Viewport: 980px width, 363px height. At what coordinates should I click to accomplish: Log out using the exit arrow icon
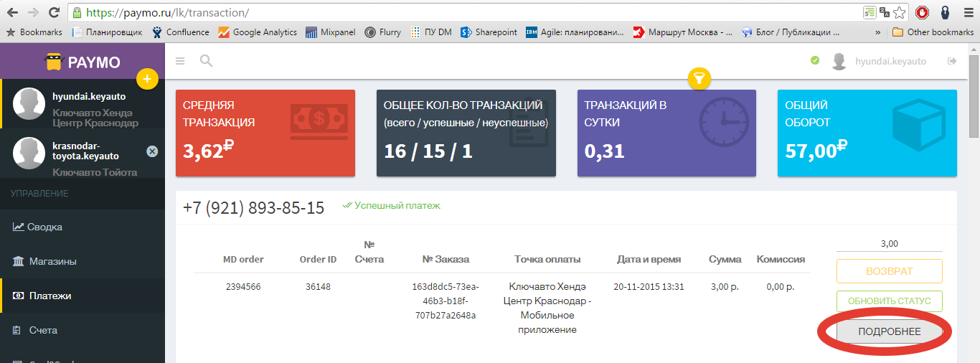pos(953,61)
